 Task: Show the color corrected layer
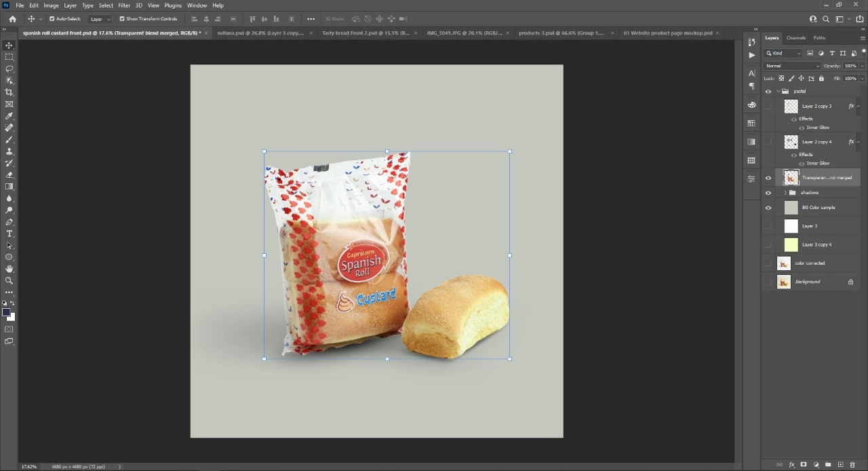click(x=768, y=263)
